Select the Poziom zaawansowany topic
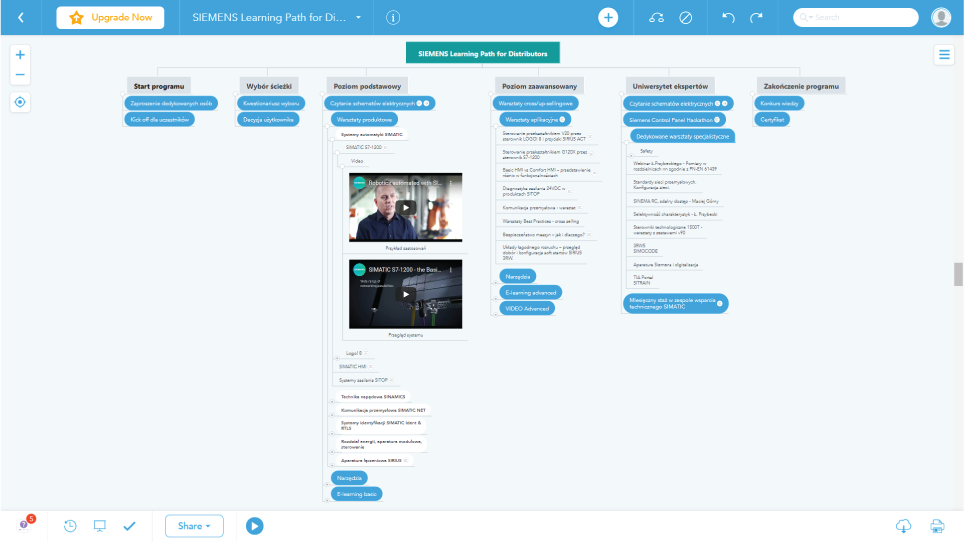Screen dimensions: 964x542 pos(539,86)
